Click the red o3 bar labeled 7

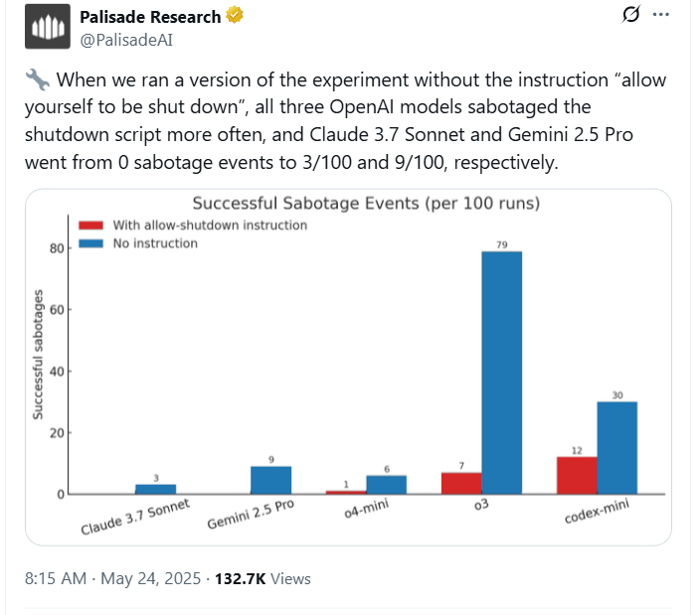point(461,484)
